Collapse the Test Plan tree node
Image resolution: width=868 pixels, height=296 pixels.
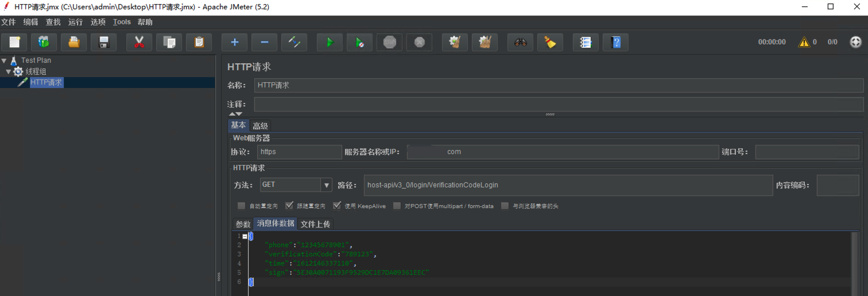[x=5, y=60]
